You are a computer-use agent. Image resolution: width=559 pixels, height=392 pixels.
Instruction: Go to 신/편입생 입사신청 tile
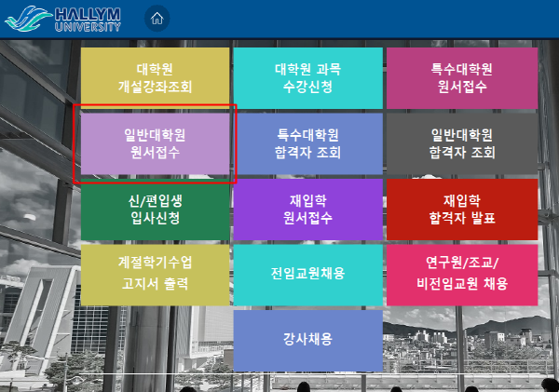tap(155, 210)
